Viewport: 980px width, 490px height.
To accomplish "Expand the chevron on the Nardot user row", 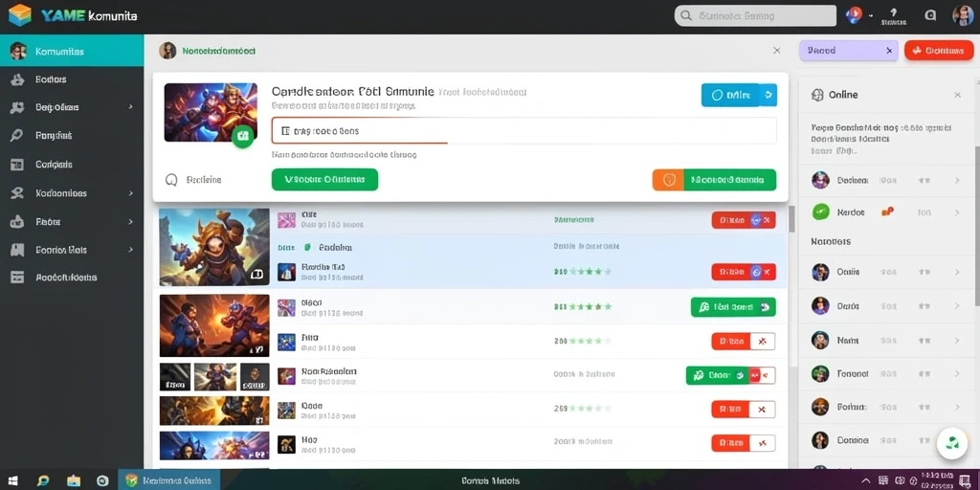I will point(957,212).
